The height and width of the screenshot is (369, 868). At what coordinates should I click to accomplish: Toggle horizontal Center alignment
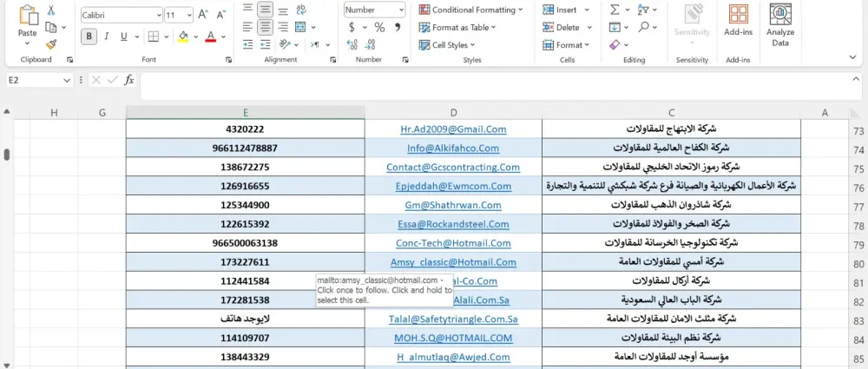point(265,27)
